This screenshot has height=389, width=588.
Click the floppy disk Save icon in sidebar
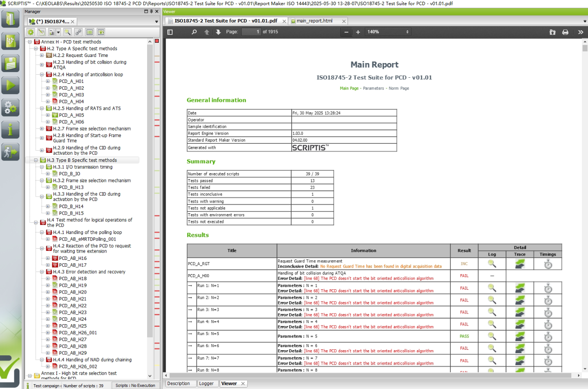click(10, 63)
